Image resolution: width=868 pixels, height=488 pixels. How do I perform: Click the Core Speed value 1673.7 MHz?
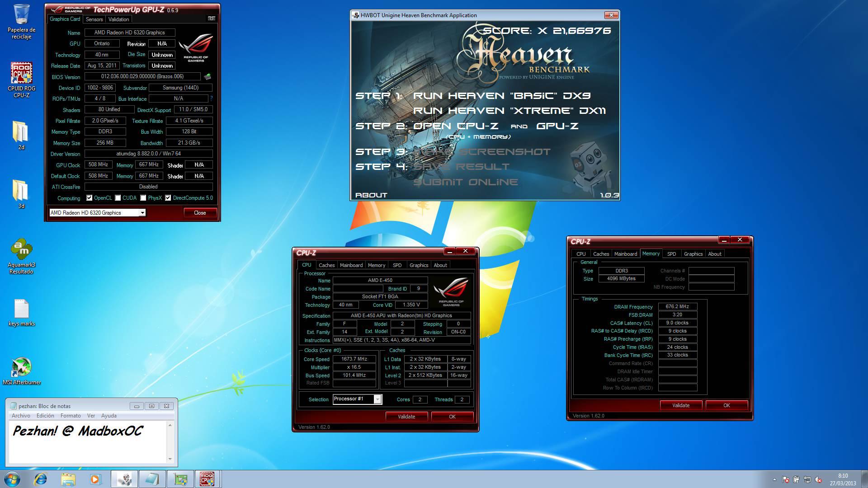click(x=354, y=359)
